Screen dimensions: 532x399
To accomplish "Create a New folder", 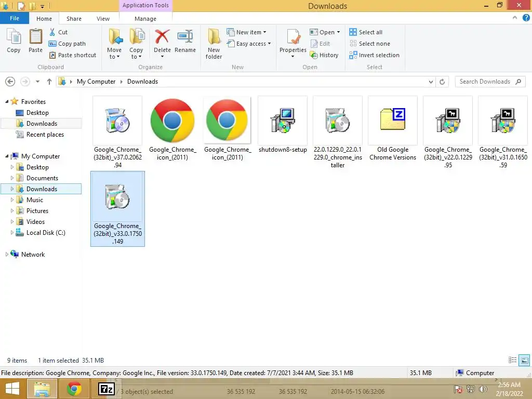I will click(214, 44).
